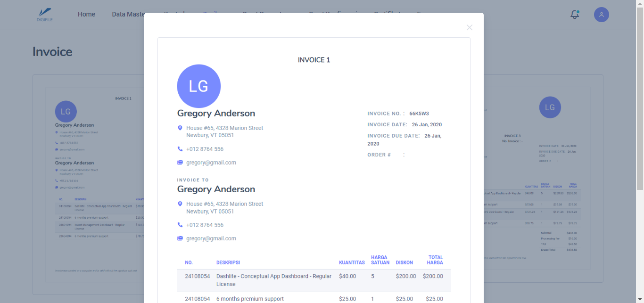The height and width of the screenshot is (303, 644).
Task: Open the notification bell
Action: (574, 15)
